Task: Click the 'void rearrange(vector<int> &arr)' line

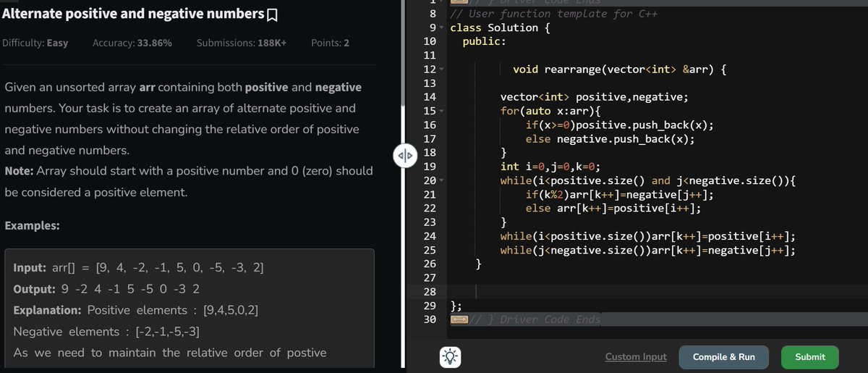Action: click(619, 70)
